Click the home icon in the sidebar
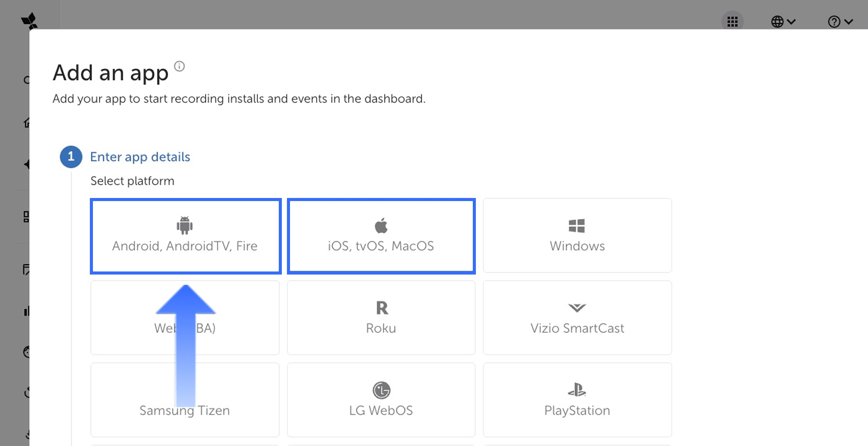The image size is (868, 446). pyautogui.click(x=27, y=123)
